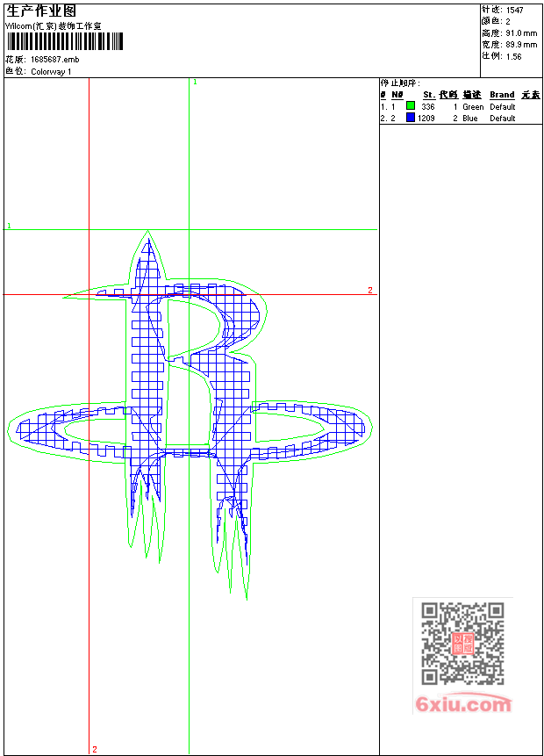Select the green color swatch in row 1

tap(411, 105)
